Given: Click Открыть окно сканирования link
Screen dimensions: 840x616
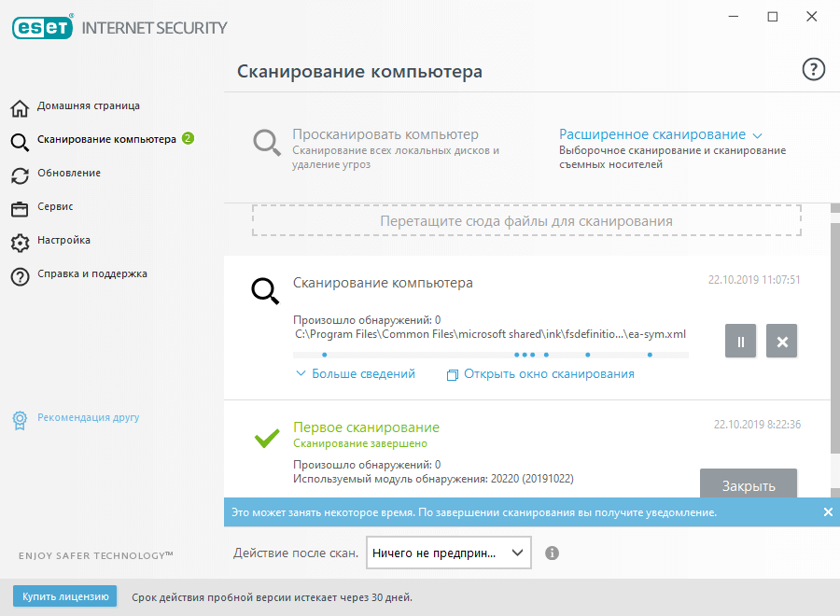Looking at the screenshot, I should [x=549, y=374].
